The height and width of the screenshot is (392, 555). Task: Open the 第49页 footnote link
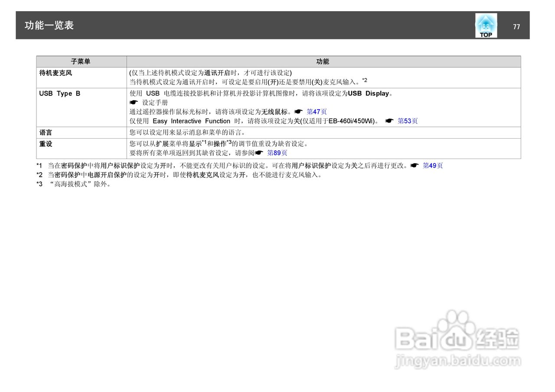point(433,165)
